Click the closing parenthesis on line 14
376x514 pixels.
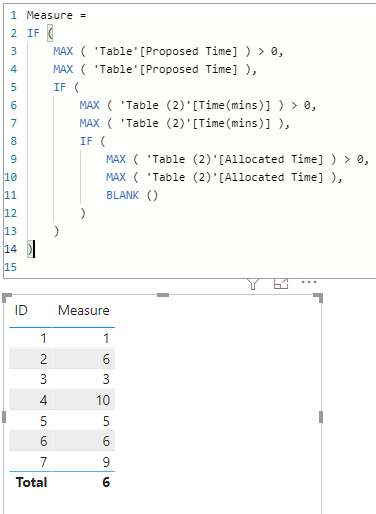[30, 249]
